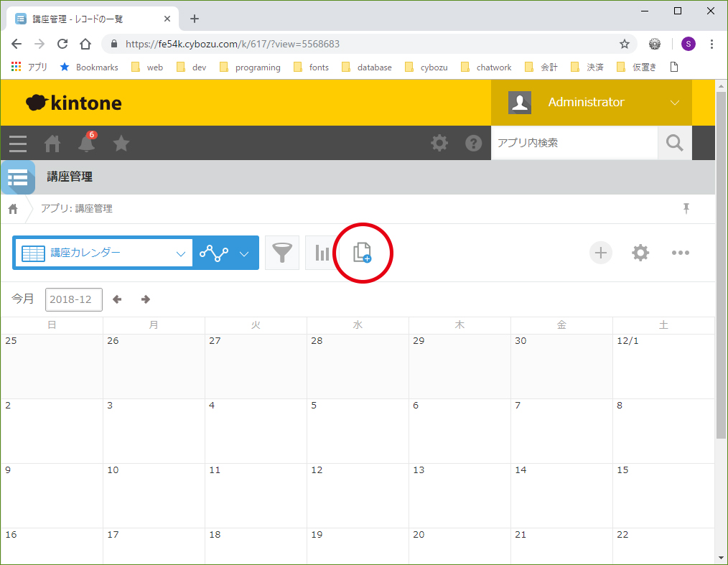This screenshot has height=565, width=728.
Task: Open the 会計 bookmark folder
Action: coord(541,67)
